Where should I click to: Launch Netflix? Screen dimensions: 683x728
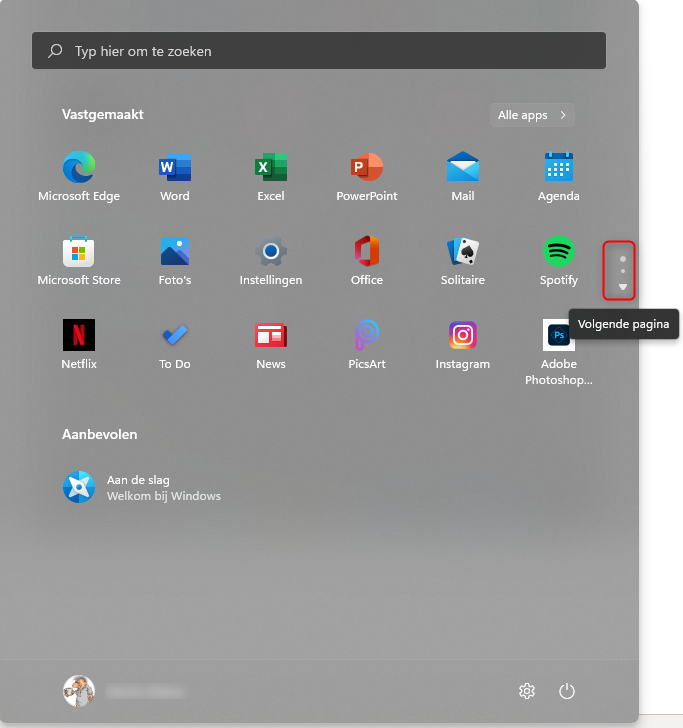pos(79,344)
